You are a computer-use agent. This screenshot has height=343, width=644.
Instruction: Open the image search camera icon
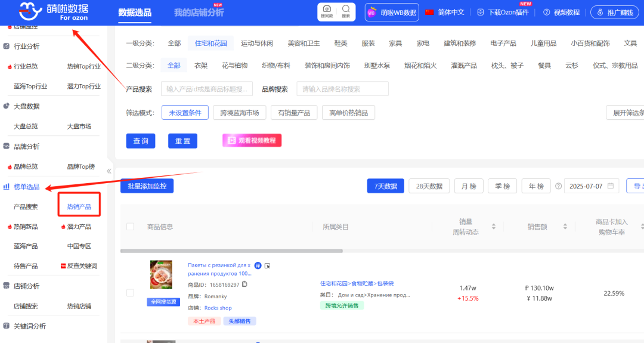coord(327,9)
